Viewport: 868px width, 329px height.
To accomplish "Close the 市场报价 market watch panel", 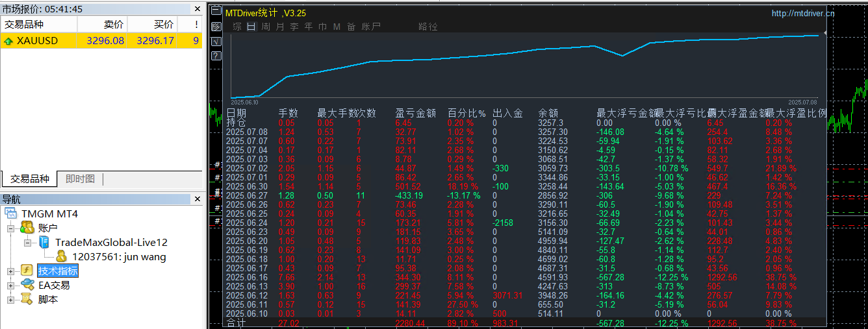I will (x=198, y=9).
